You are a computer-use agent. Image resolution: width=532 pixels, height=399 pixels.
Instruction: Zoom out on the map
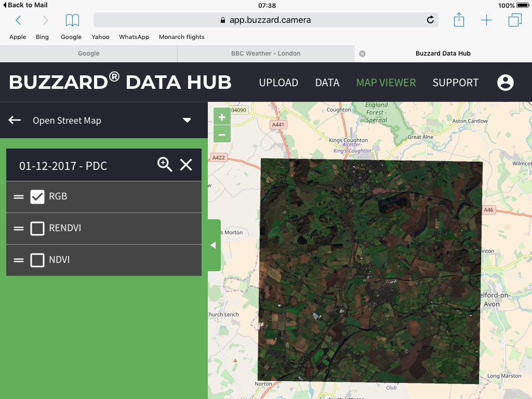coord(222,135)
